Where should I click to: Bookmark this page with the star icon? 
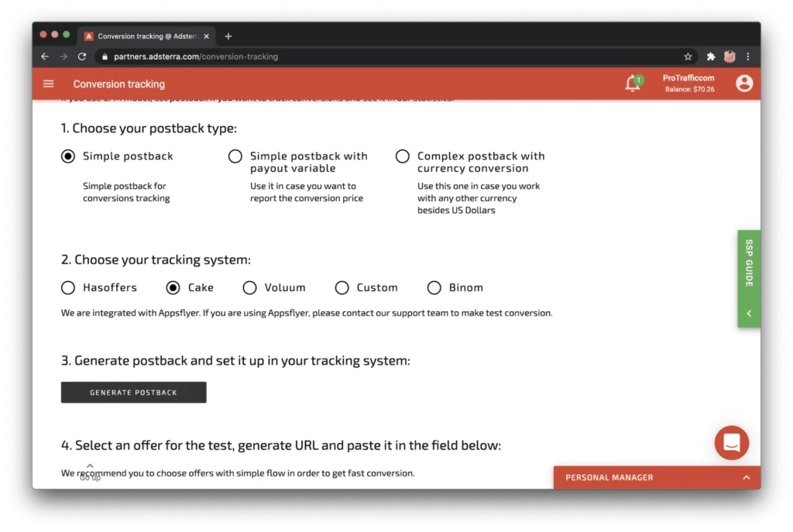[x=688, y=57]
